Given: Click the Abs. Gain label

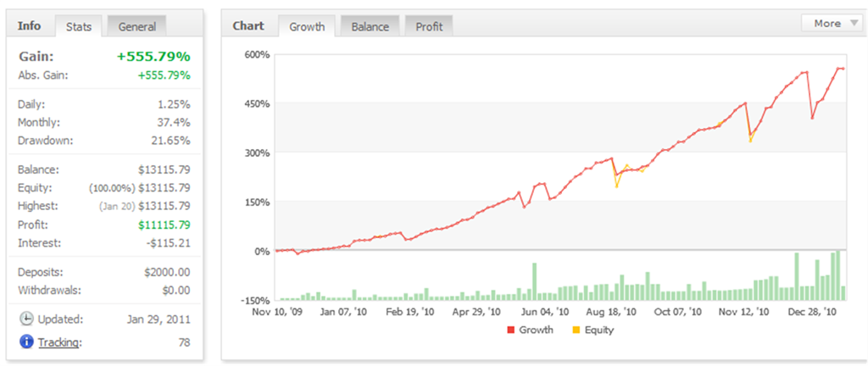Looking at the screenshot, I should [43, 75].
